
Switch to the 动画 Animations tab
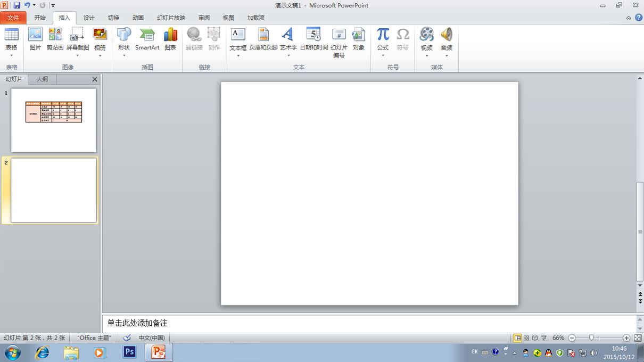pyautogui.click(x=138, y=18)
